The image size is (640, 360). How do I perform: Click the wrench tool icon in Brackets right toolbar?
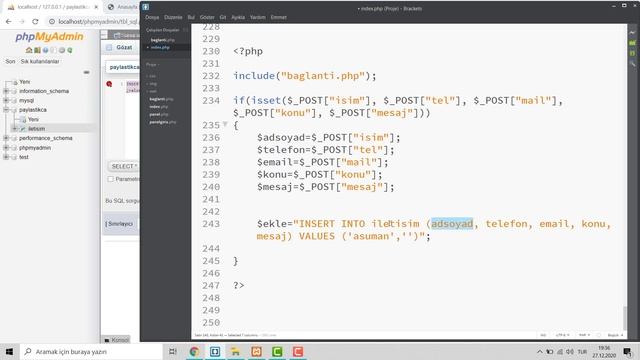pyautogui.click(x=633, y=64)
